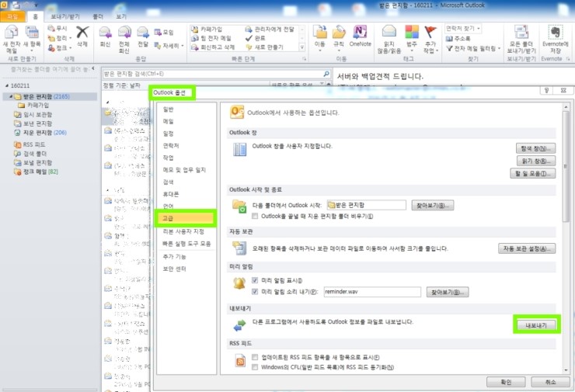Screen dimensions: 575x392
Task: Click 모든 폴더 보내기/받기 icon
Action: 521,33
